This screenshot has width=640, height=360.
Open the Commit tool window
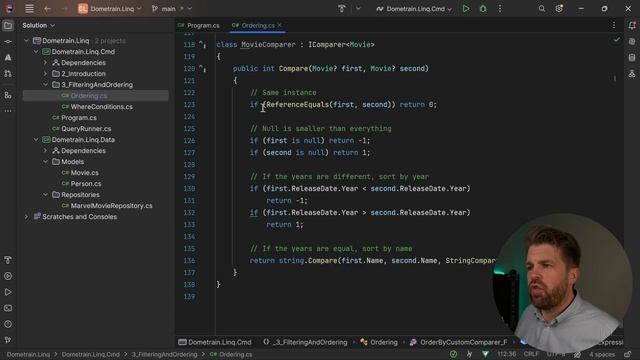8,42
